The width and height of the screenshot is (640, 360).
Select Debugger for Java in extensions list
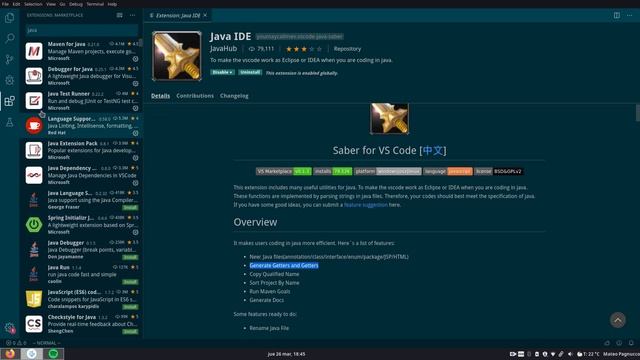pos(82,76)
